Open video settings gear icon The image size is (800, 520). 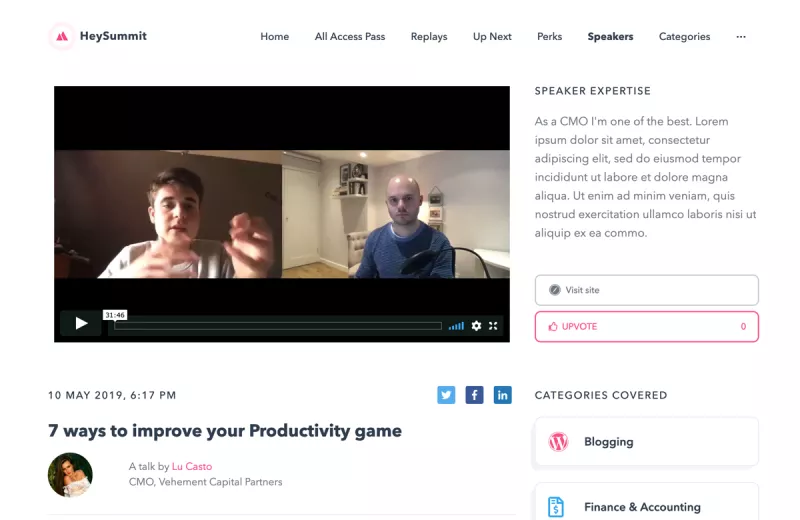[x=476, y=326]
